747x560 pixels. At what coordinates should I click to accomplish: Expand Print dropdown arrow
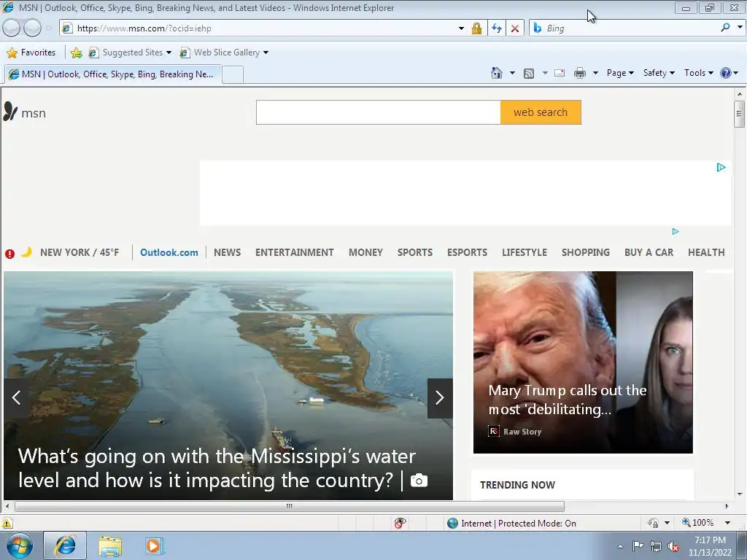[595, 73]
